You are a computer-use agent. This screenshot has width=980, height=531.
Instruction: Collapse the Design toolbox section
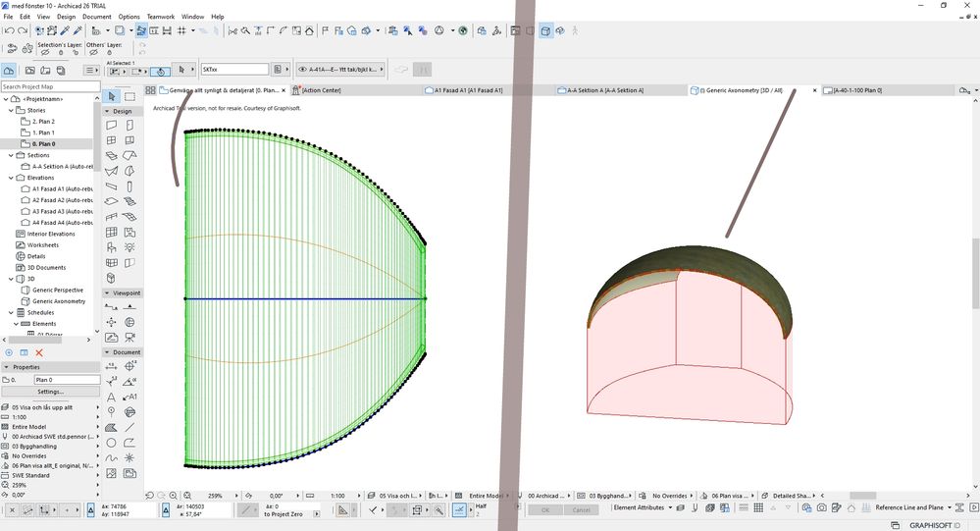pos(108,111)
